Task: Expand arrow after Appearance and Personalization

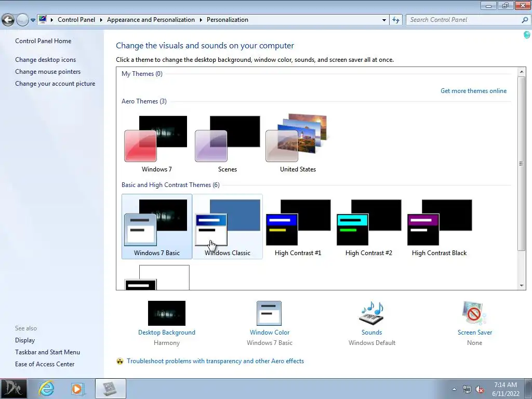Action: (x=201, y=20)
